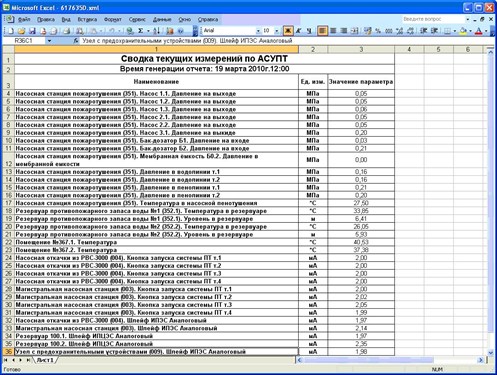Click the Increase Decimal icon

point(399,31)
